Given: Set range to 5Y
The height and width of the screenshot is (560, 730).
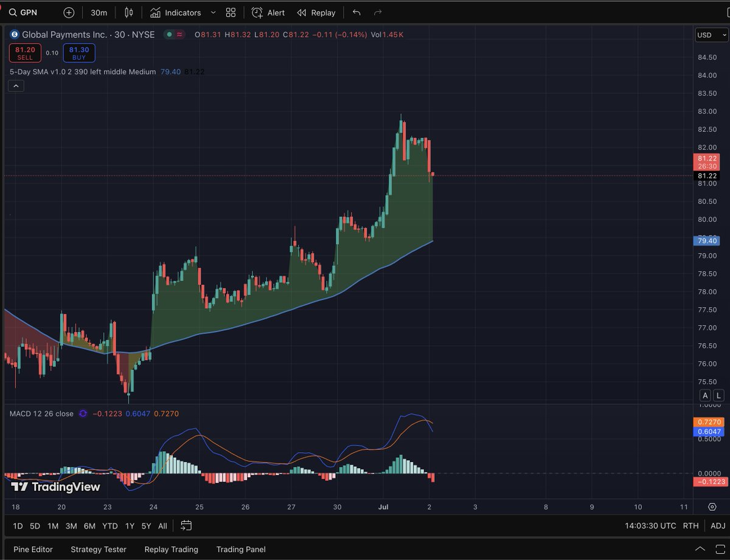Looking at the screenshot, I should click(x=146, y=526).
